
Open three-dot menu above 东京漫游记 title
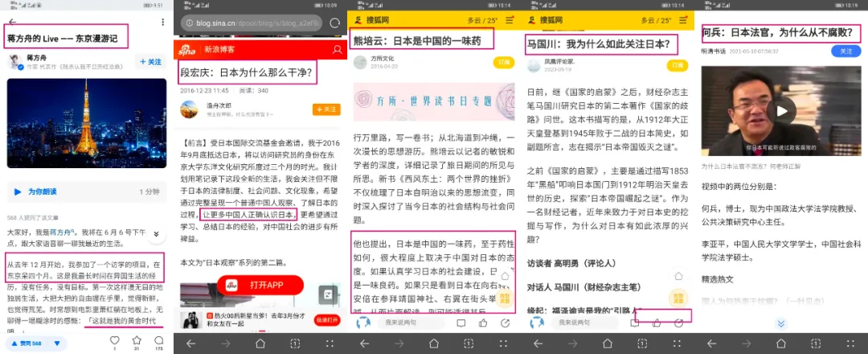pos(162,21)
